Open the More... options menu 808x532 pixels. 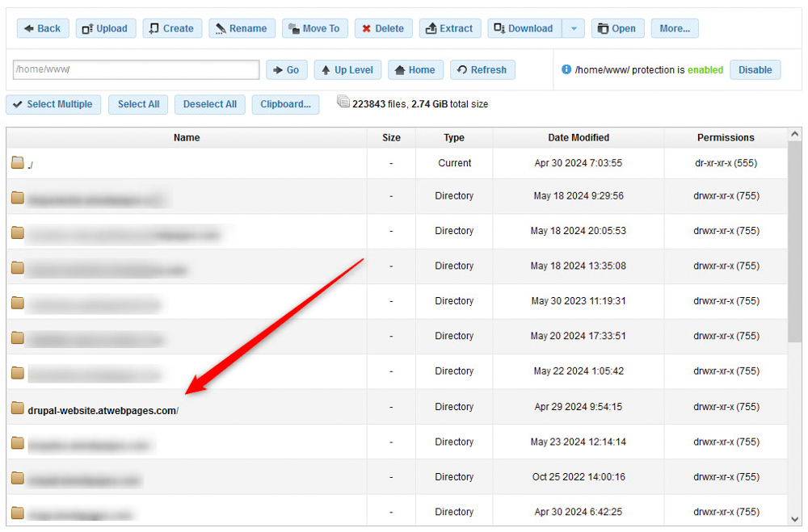click(675, 28)
